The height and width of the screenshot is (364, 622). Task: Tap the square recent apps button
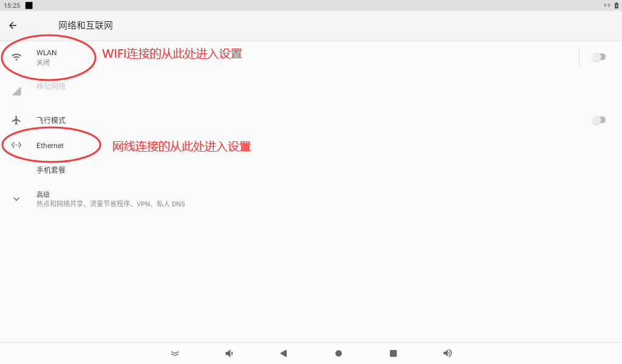click(x=393, y=353)
